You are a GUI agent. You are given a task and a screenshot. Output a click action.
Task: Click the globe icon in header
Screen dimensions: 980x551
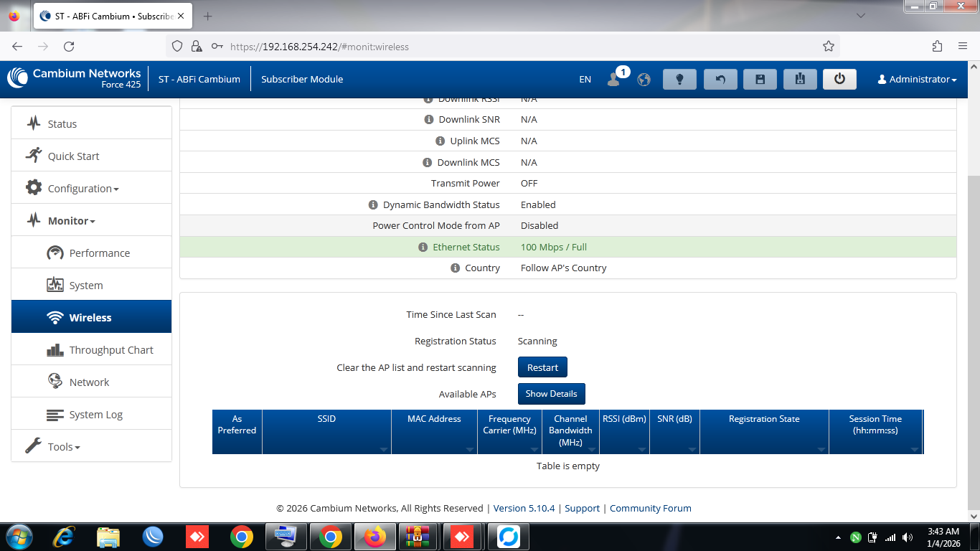tap(644, 80)
